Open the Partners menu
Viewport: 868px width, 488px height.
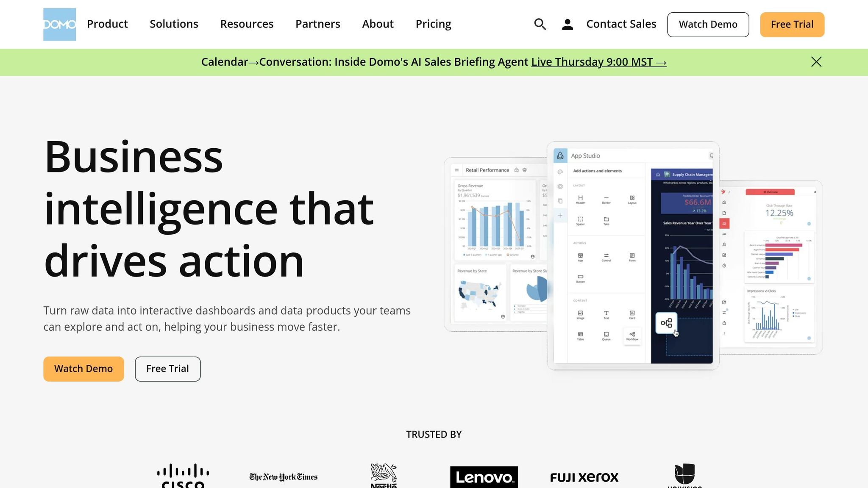coord(318,24)
